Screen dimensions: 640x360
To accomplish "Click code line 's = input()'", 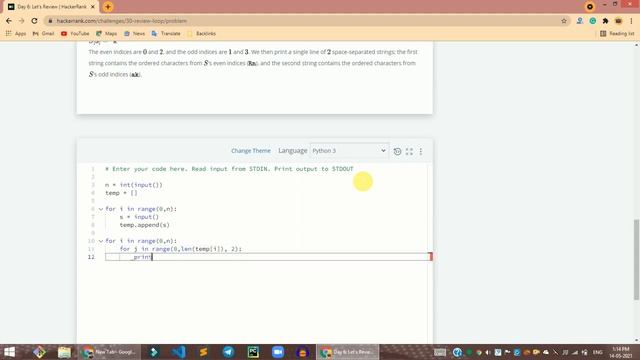I will pos(139,217).
